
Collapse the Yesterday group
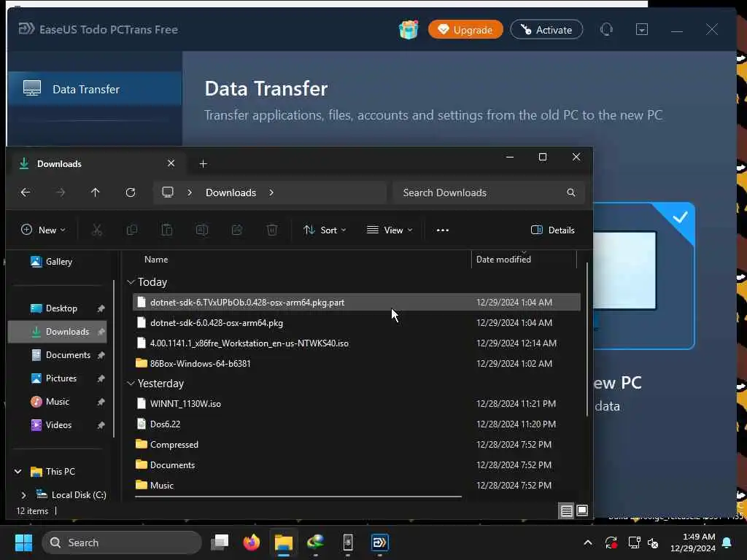(x=131, y=384)
